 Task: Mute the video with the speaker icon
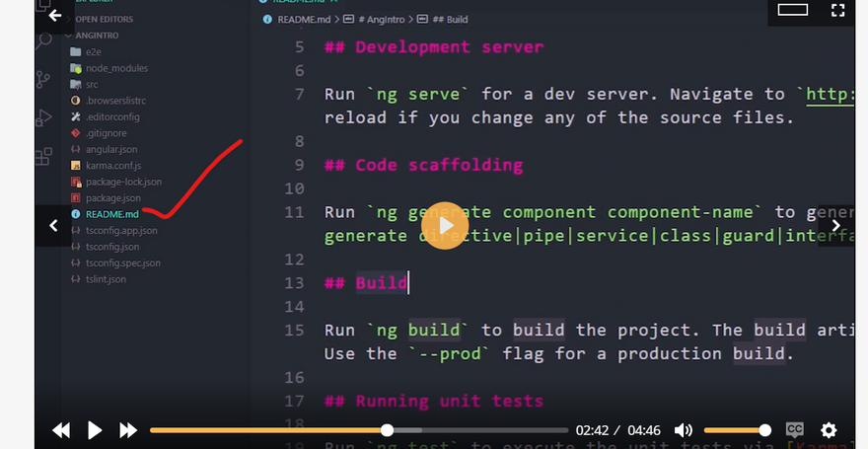tap(683, 430)
